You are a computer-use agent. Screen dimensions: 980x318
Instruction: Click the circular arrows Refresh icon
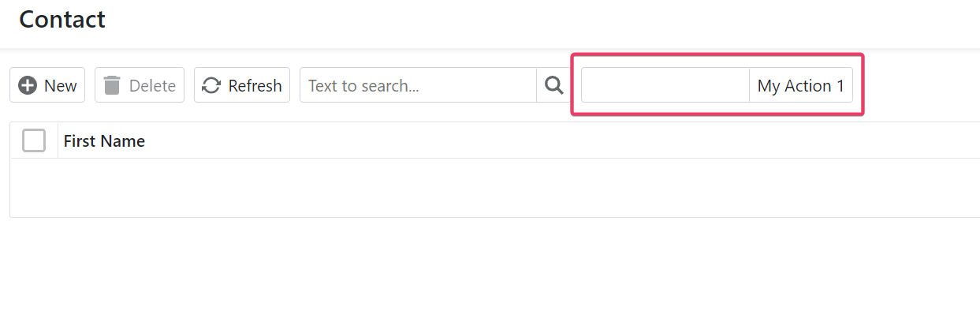211,85
